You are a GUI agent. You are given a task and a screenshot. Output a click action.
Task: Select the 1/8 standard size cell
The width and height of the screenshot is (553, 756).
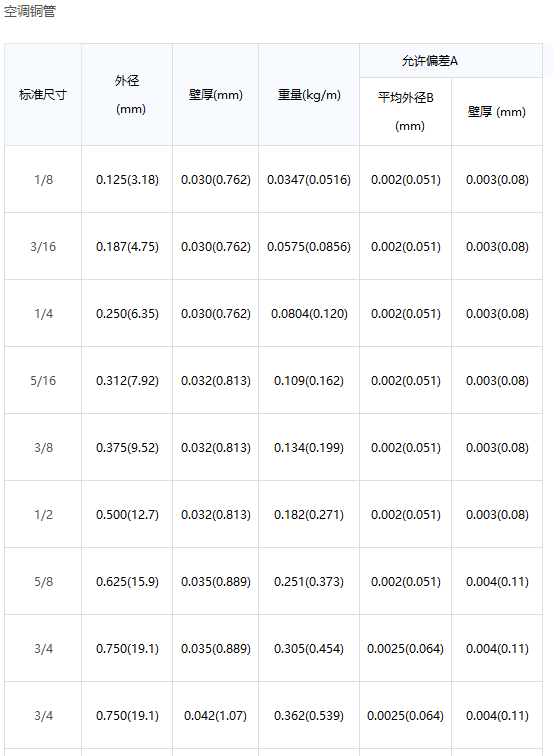[x=43, y=179]
